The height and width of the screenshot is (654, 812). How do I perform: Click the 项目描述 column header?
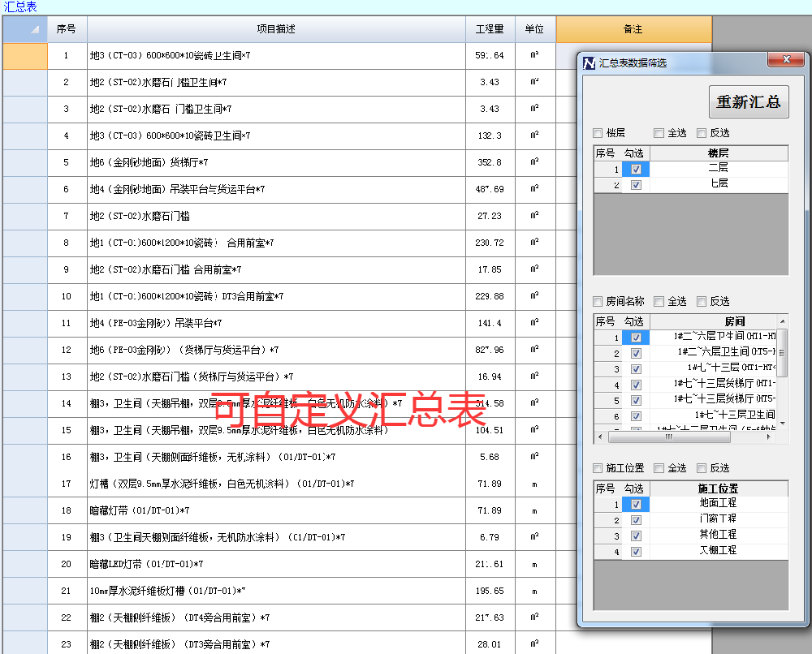[x=276, y=29]
